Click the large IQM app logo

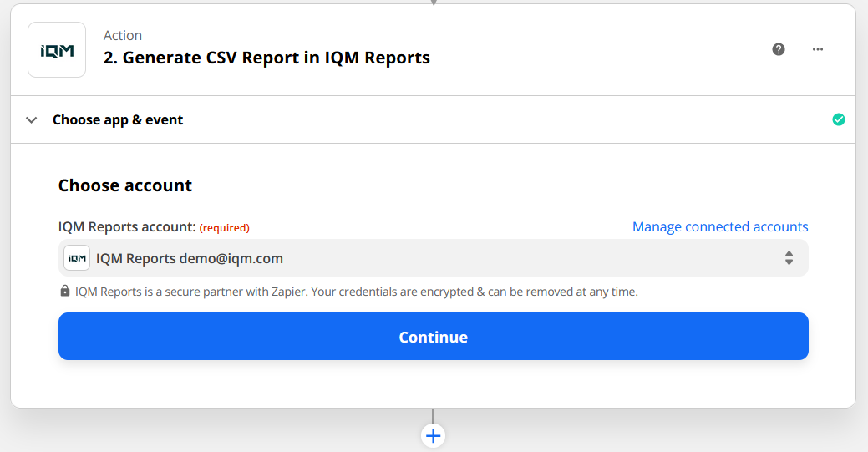[x=57, y=50]
